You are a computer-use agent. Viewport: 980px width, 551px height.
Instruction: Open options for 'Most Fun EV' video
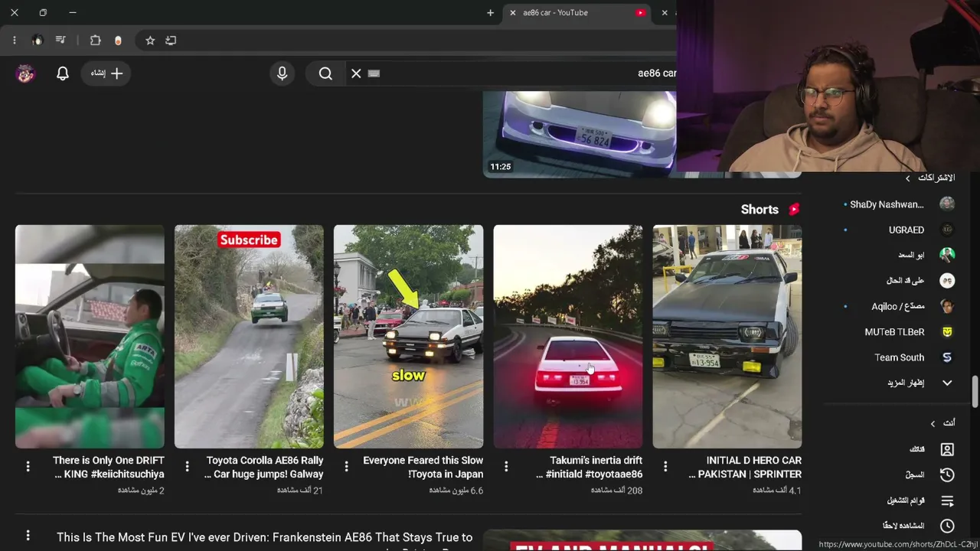pyautogui.click(x=28, y=536)
